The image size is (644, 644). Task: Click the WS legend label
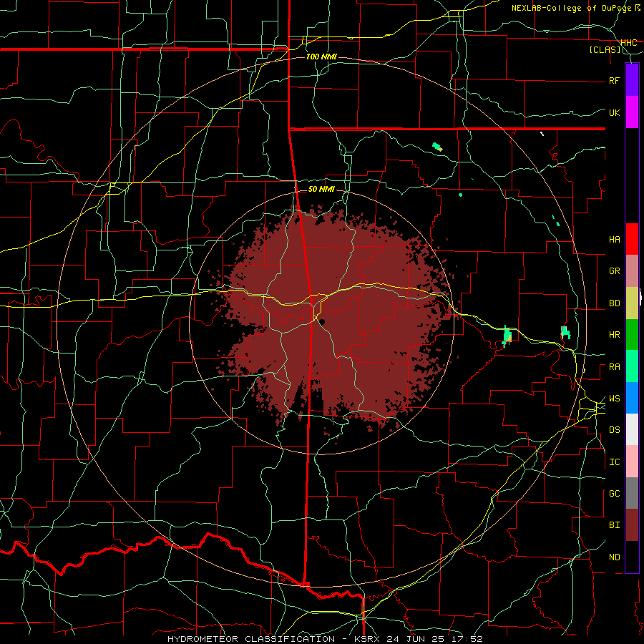[x=615, y=399]
